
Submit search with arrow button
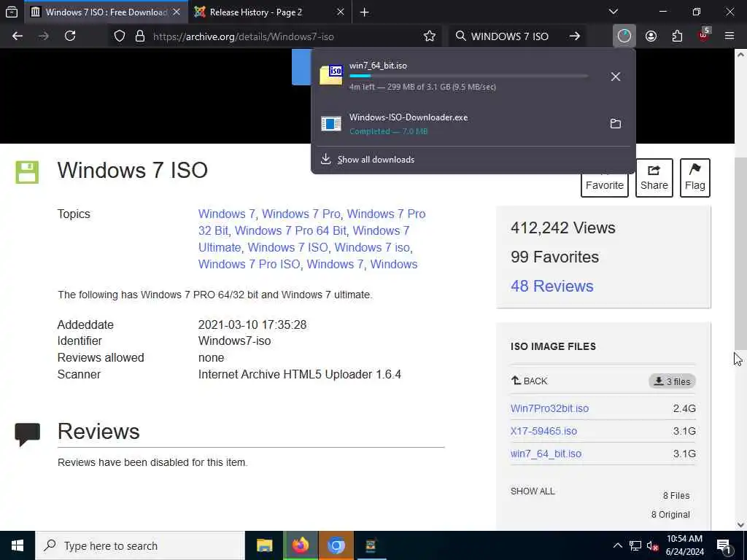pyautogui.click(x=575, y=36)
